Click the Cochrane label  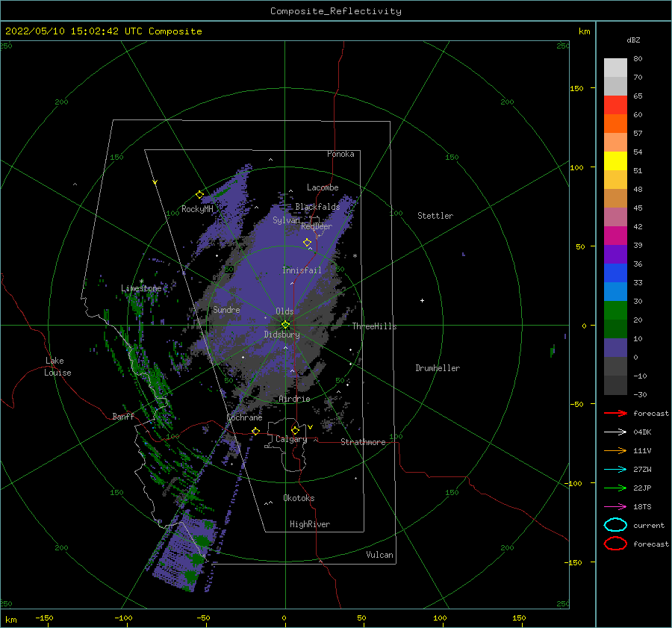[x=244, y=417]
